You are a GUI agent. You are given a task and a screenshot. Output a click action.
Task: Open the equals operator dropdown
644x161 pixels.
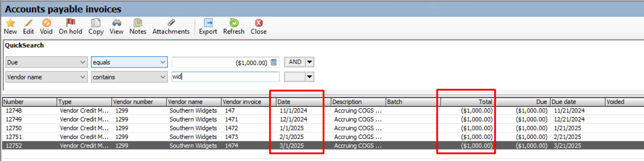(163, 62)
